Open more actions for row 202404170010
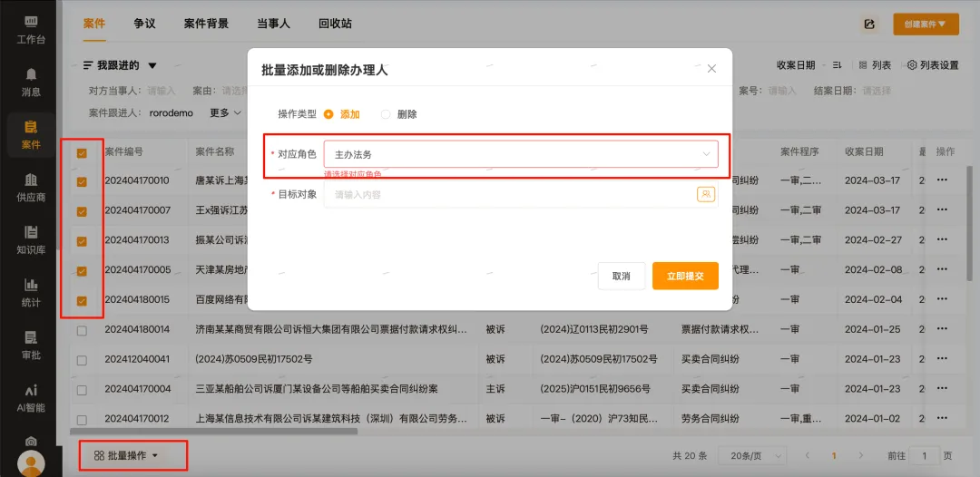The height and width of the screenshot is (477, 980). [943, 180]
